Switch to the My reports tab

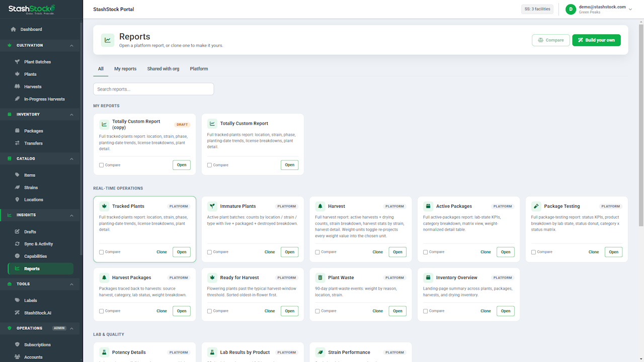click(125, 69)
